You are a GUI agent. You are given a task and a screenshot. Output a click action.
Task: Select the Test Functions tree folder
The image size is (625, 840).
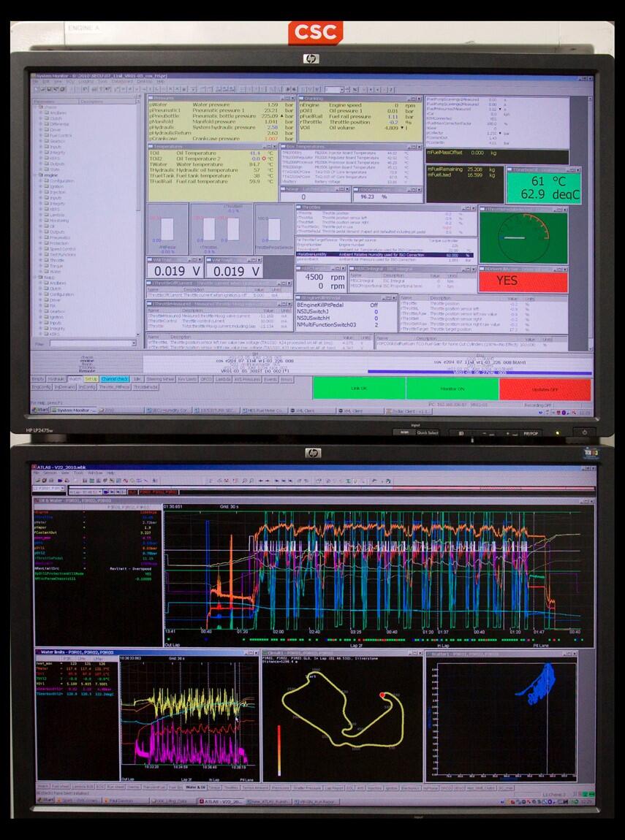tap(61, 254)
